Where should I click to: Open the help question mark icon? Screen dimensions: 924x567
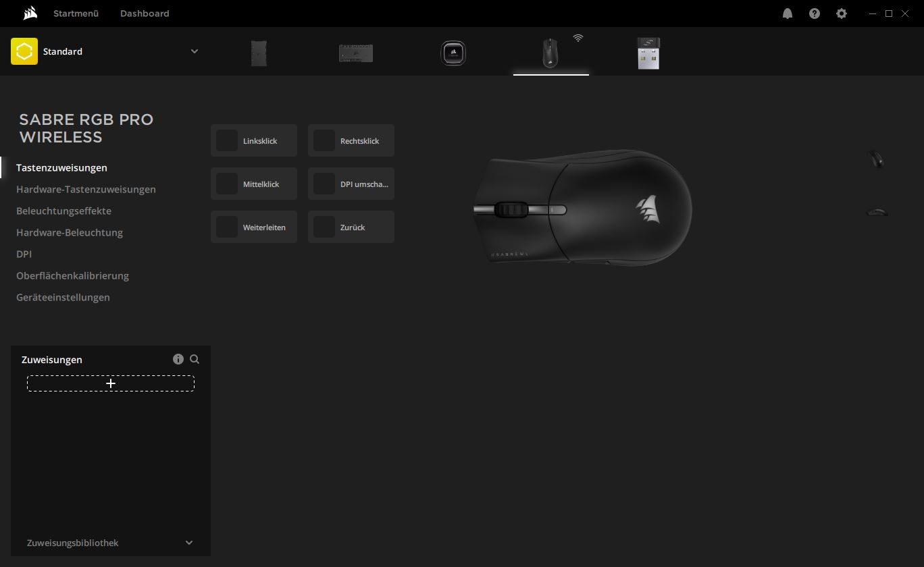(815, 13)
